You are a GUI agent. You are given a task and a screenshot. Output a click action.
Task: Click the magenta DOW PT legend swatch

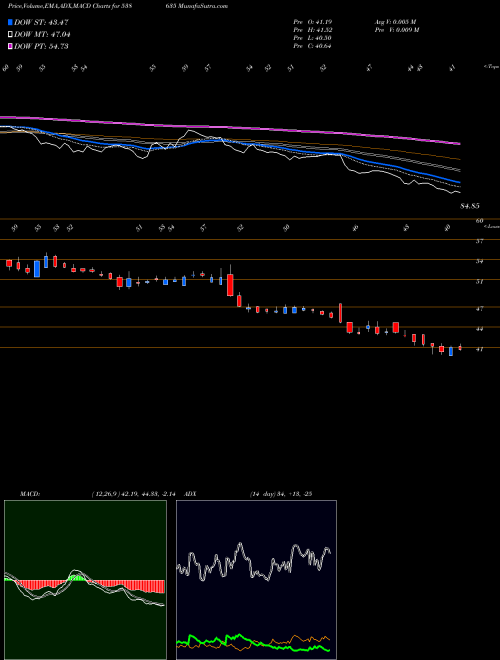click(10, 46)
